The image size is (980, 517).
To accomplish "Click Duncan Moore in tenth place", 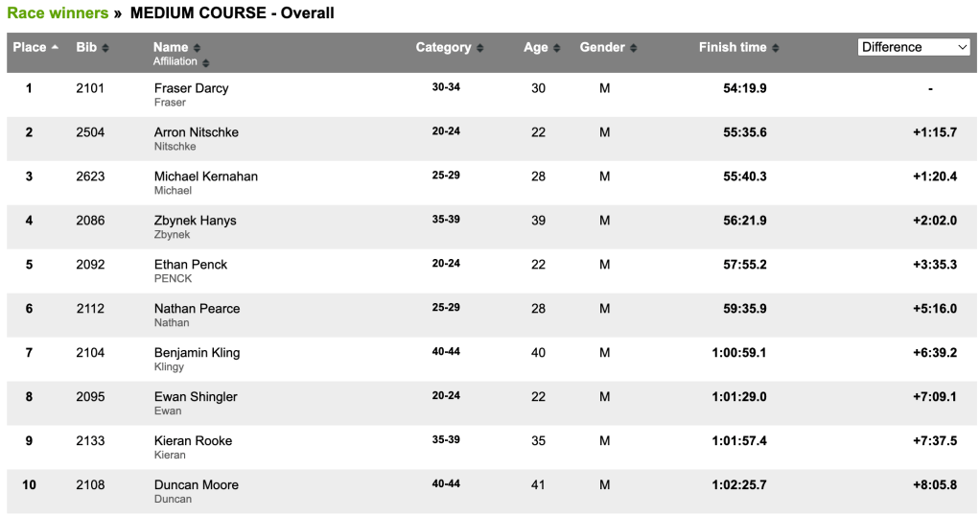I will coord(197,485).
